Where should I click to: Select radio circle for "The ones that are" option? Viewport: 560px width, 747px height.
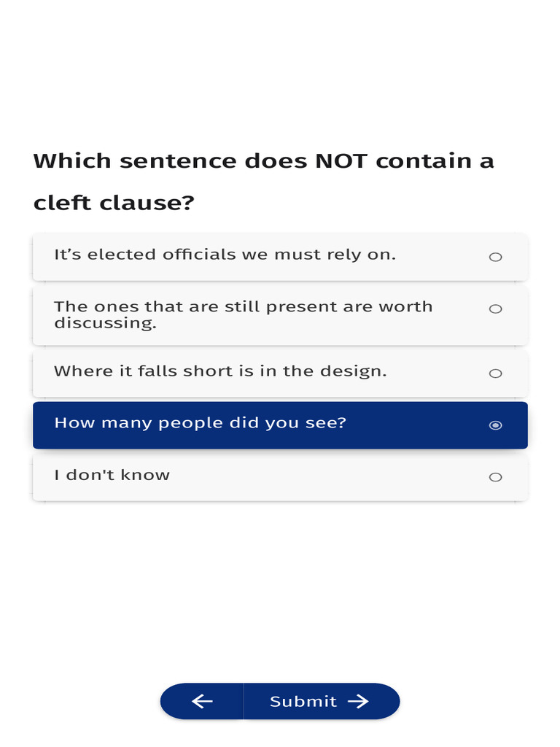[x=495, y=309]
